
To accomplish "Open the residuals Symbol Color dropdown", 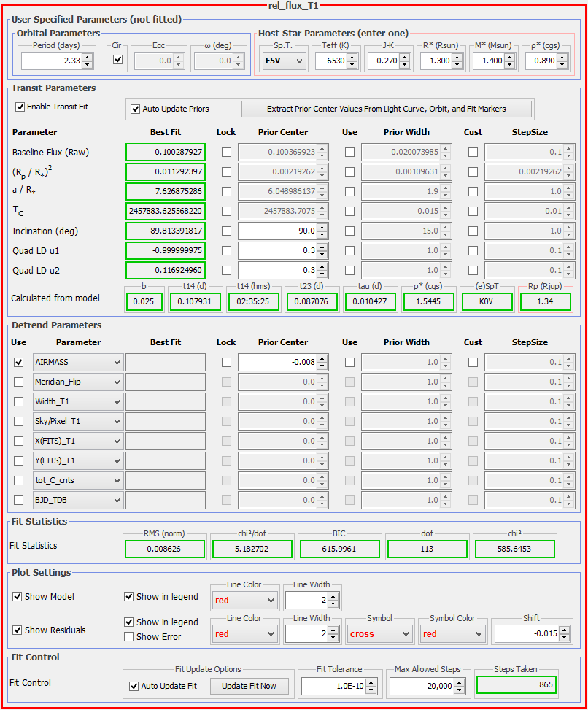I will pos(451,634).
